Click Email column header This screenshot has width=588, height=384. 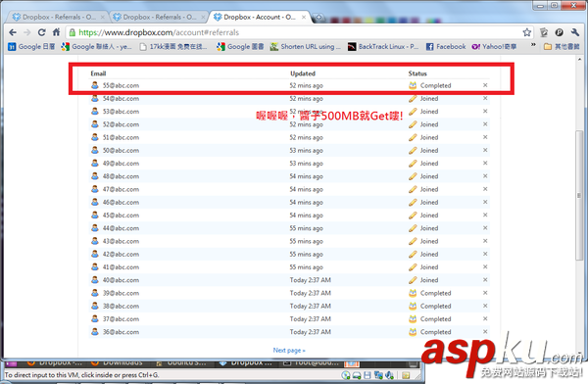[98, 73]
